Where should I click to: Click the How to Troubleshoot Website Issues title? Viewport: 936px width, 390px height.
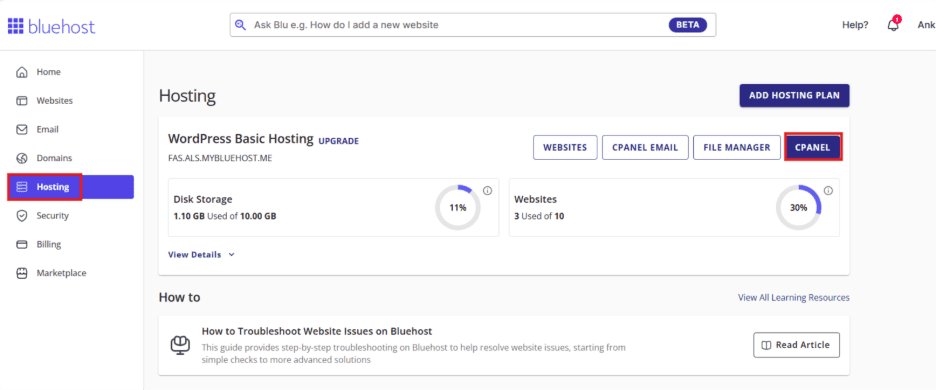[317, 331]
